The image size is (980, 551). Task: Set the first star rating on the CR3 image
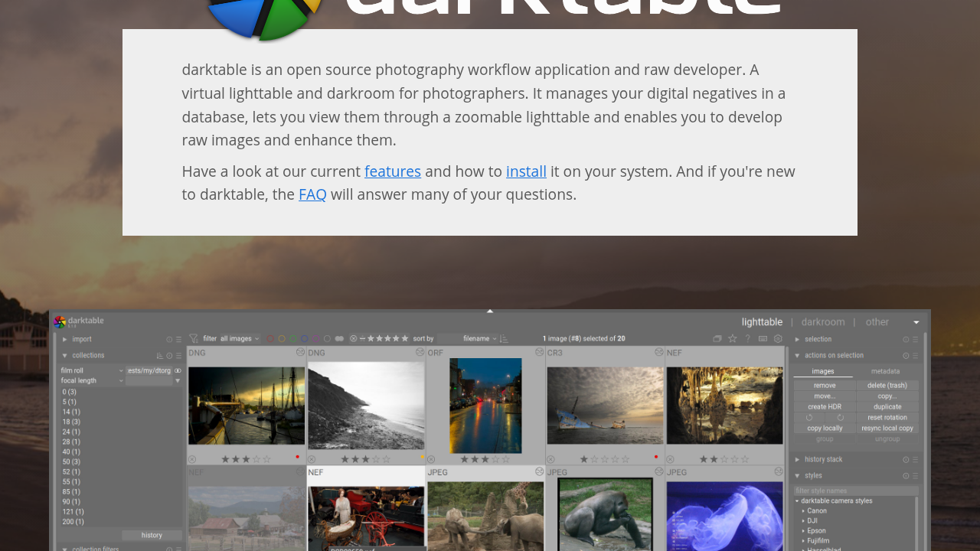pyautogui.click(x=584, y=459)
